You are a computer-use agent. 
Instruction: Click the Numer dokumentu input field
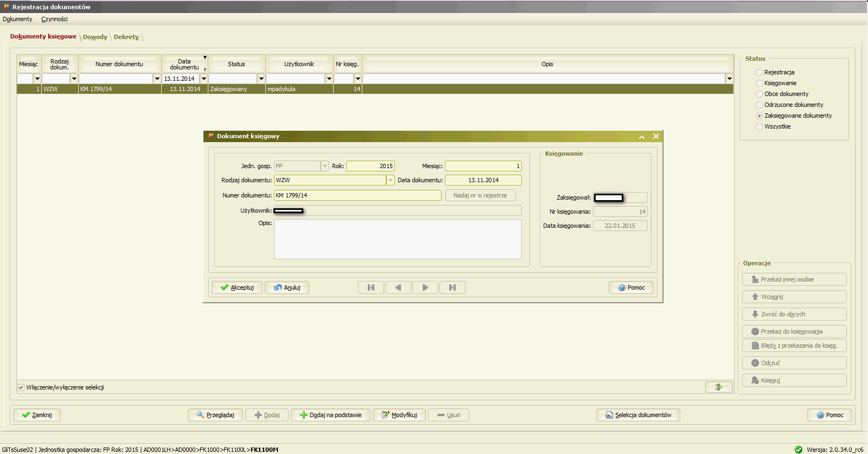(x=358, y=195)
